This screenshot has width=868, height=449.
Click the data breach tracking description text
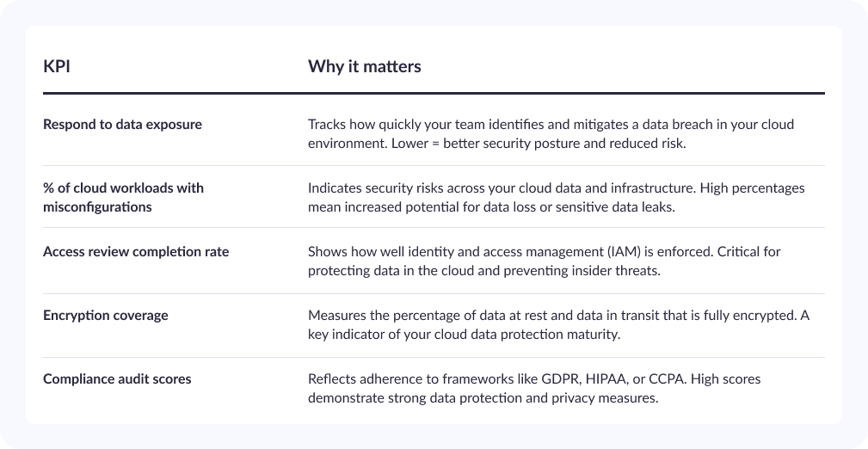[x=551, y=133]
